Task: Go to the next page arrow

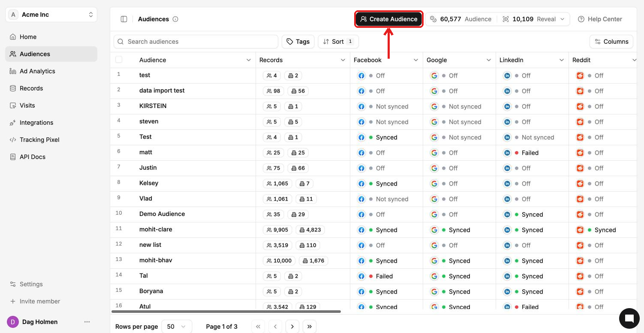Action: (x=292, y=327)
